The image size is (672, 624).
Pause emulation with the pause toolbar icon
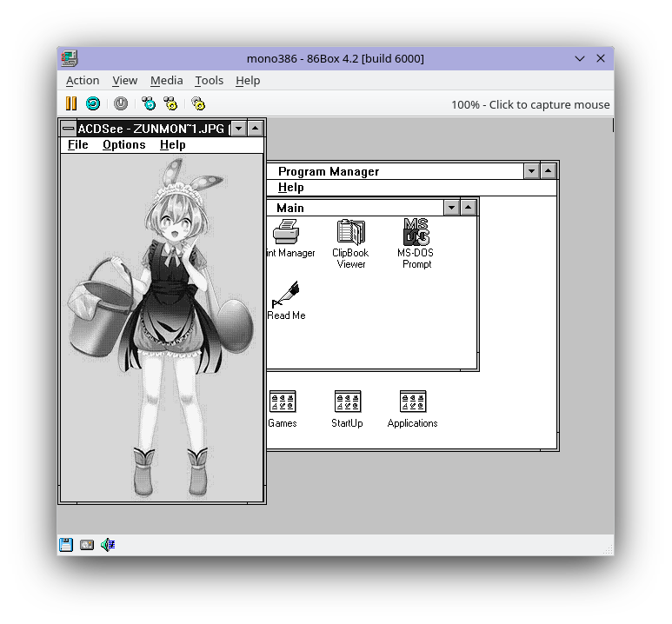click(71, 103)
